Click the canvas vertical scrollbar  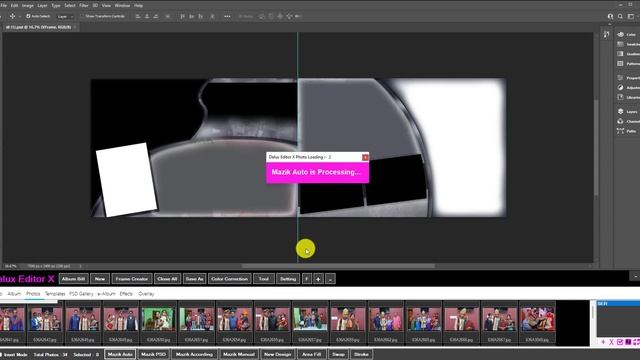click(x=596, y=147)
